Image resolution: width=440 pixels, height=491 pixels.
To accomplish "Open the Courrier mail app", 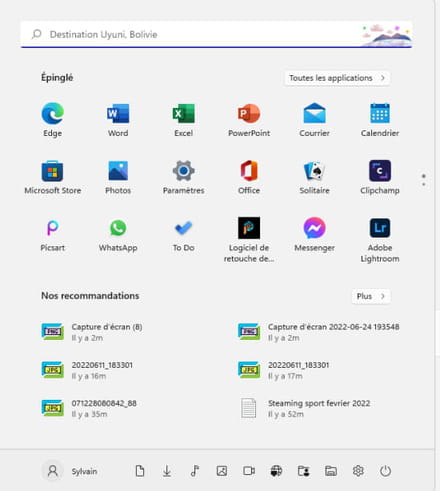I will click(314, 120).
